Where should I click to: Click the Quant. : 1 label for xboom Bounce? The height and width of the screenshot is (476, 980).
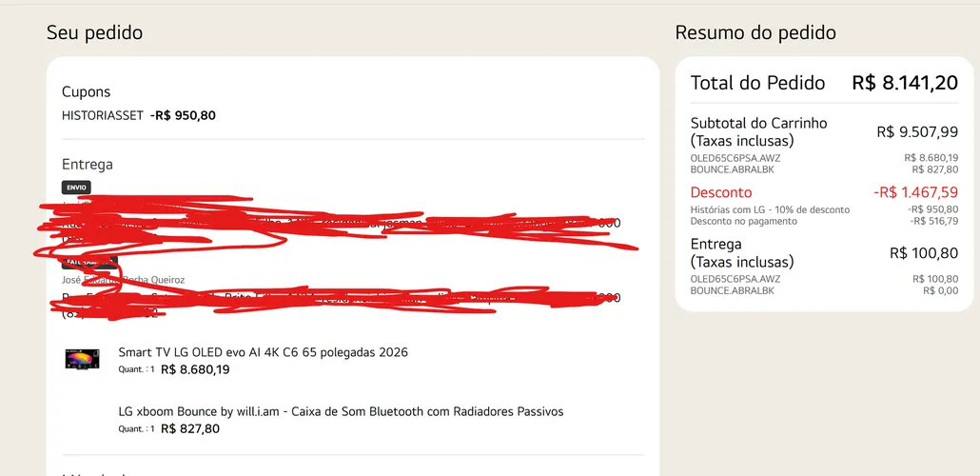click(x=136, y=428)
